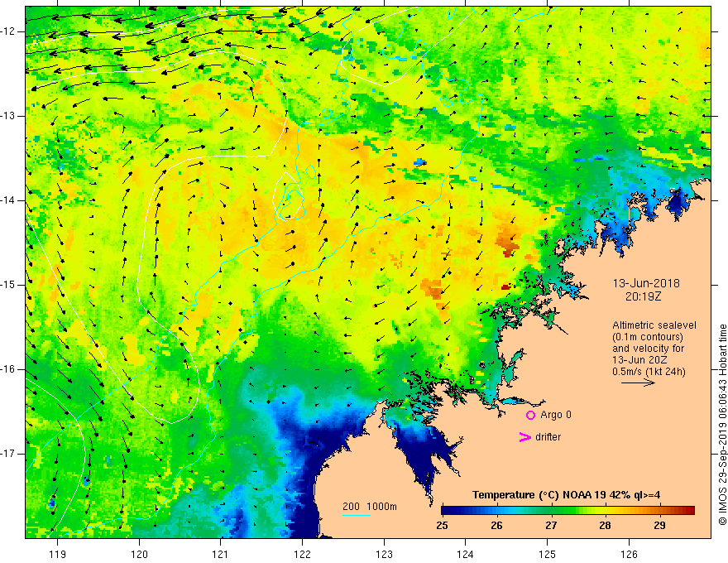This screenshot has width=728, height=563.
Task: Click the temperature color bar legend
Action: click(x=568, y=510)
